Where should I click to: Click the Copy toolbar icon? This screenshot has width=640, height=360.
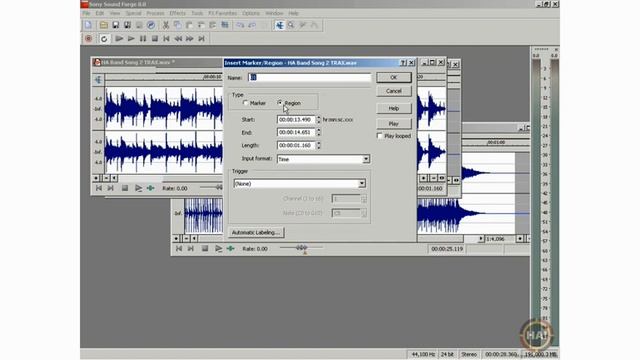178,25
